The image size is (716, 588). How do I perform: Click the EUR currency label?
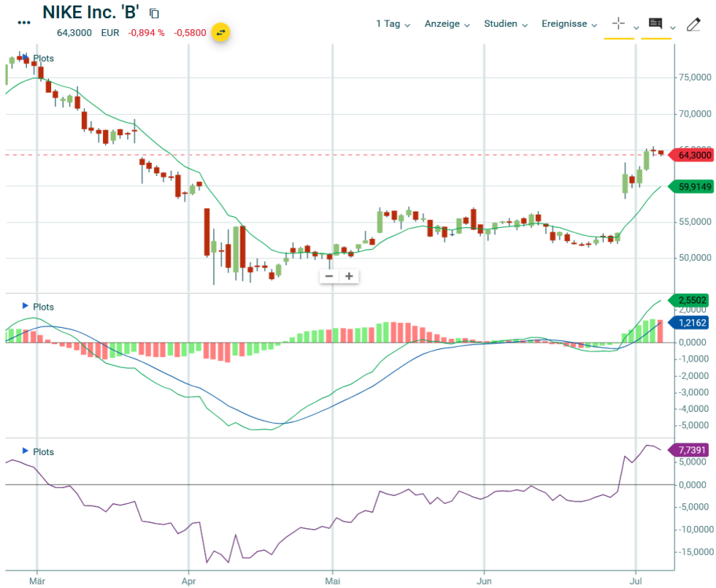pos(110,33)
